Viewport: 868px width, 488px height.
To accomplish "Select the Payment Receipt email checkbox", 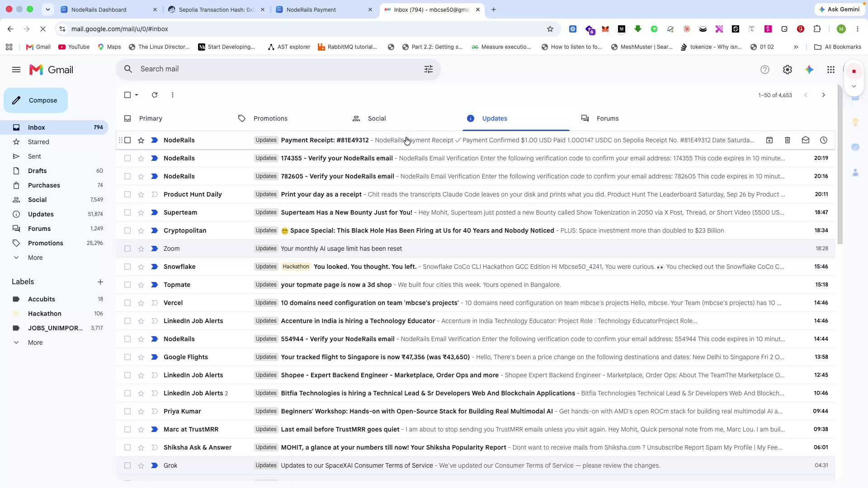I will coord(127,140).
